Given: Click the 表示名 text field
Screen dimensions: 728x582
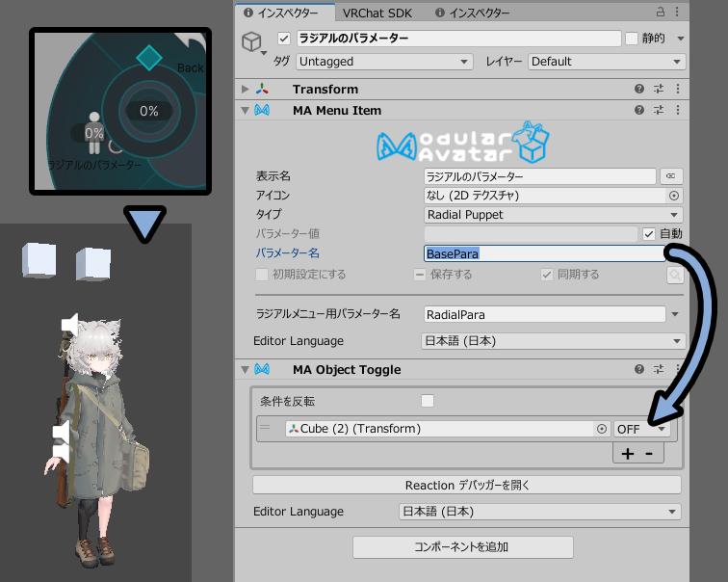Looking at the screenshot, I should click(539, 176).
